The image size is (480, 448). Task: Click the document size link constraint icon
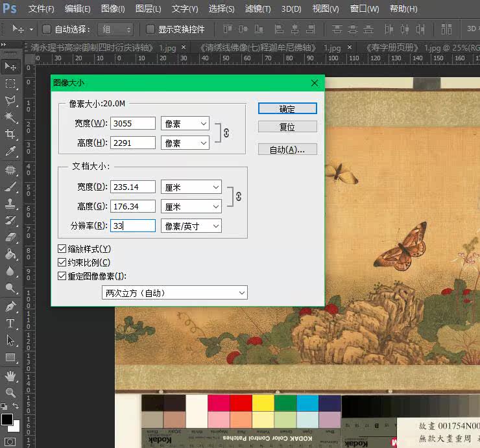(x=239, y=196)
